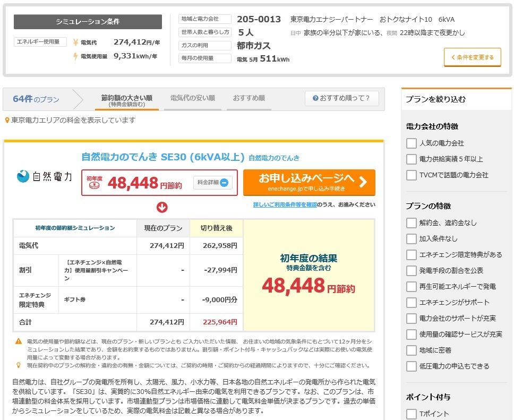Click the -9,000円分 gift voucher cell
This screenshot has width=514, height=420.
(216, 299)
